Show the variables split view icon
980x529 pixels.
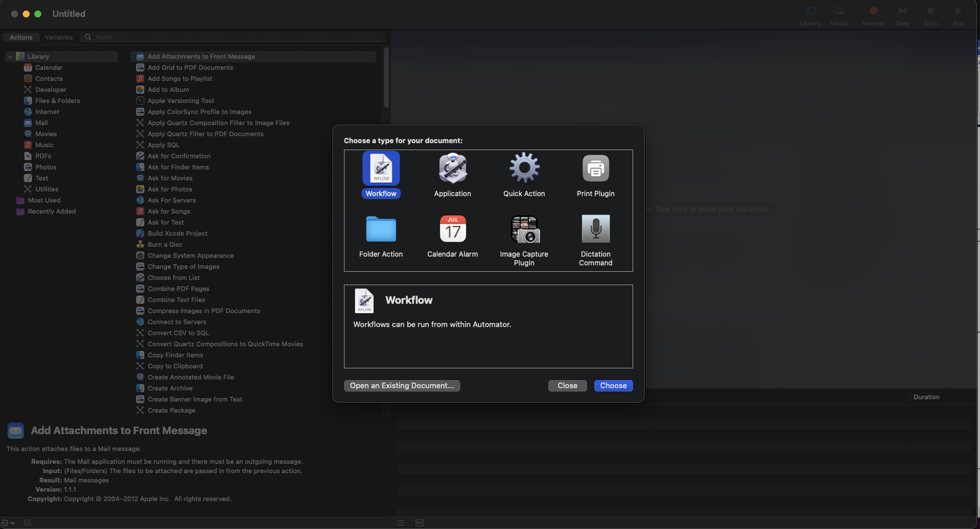(x=420, y=523)
